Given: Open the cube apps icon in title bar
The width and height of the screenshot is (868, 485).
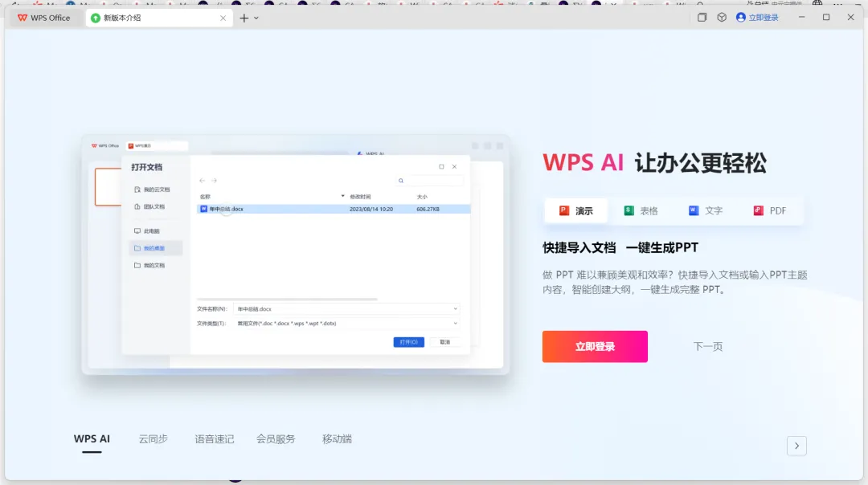Looking at the screenshot, I should point(722,18).
